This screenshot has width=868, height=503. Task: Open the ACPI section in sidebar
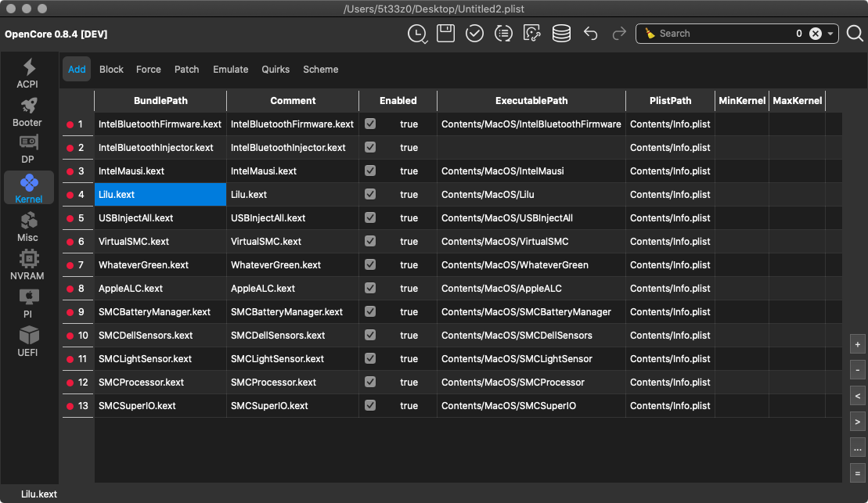27,74
